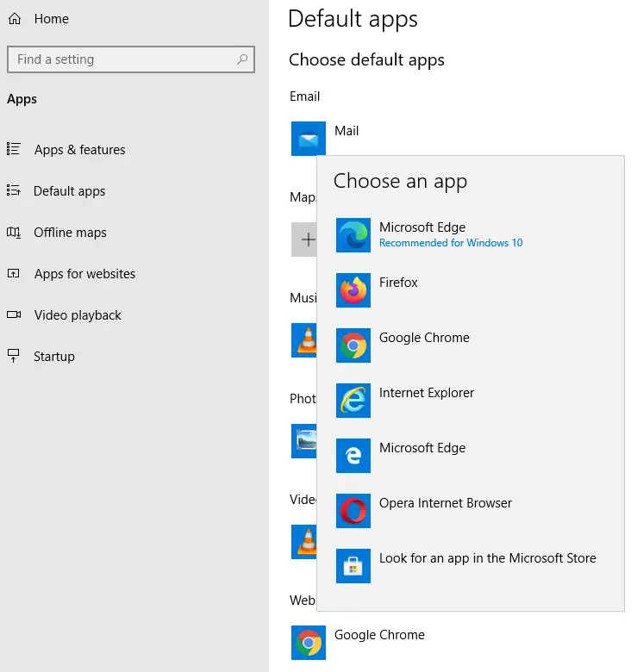637x672 pixels.
Task: Open the Home settings label
Action: pos(52,19)
